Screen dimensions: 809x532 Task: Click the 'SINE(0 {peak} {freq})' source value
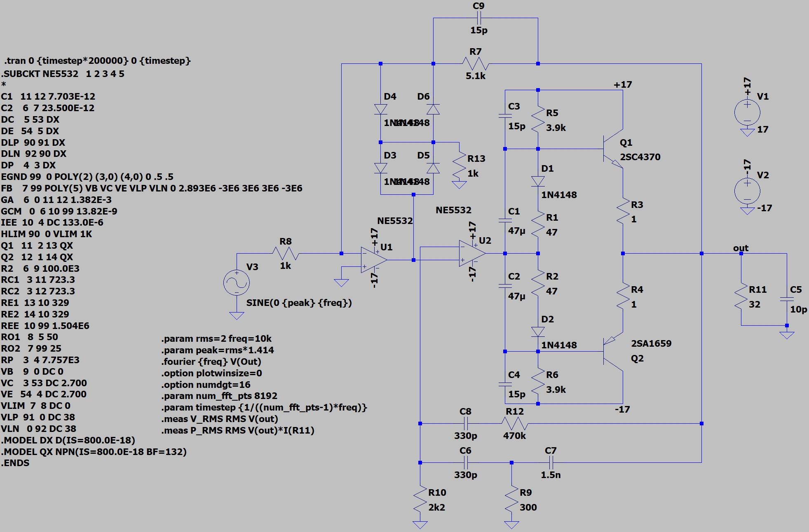pos(299,303)
